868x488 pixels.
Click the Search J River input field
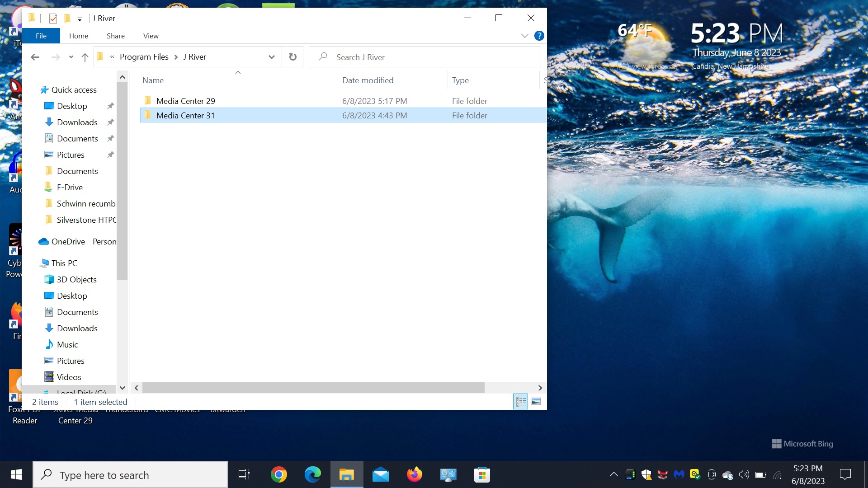point(425,56)
